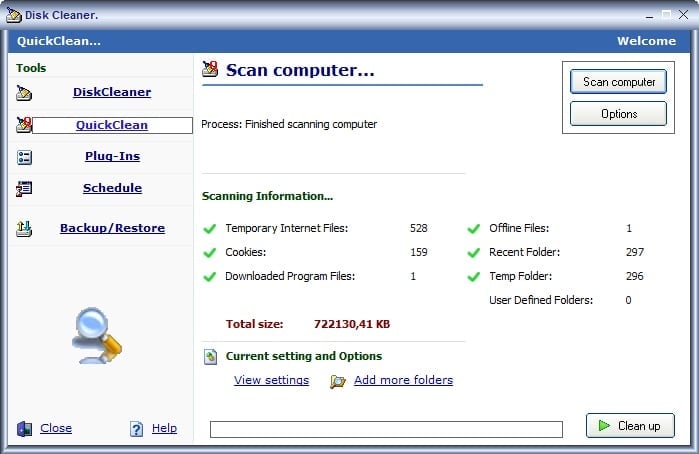Click the Downloaded Program Files label
The height and width of the screenshot is (454, 699).
(x=290, y=277)
